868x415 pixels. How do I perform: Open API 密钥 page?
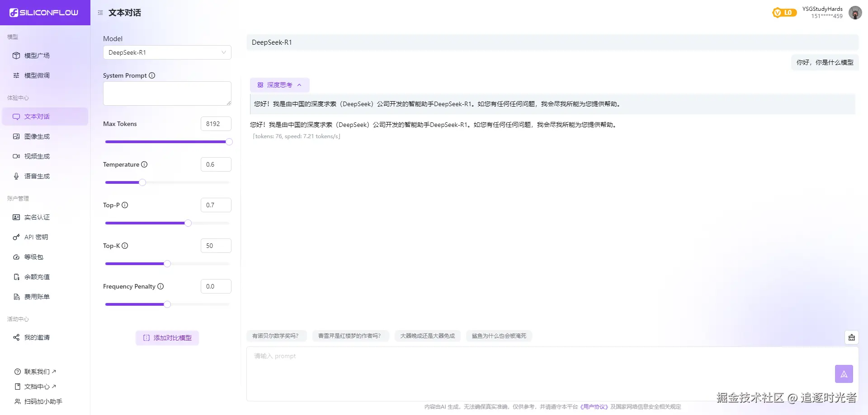coord(45,237)
